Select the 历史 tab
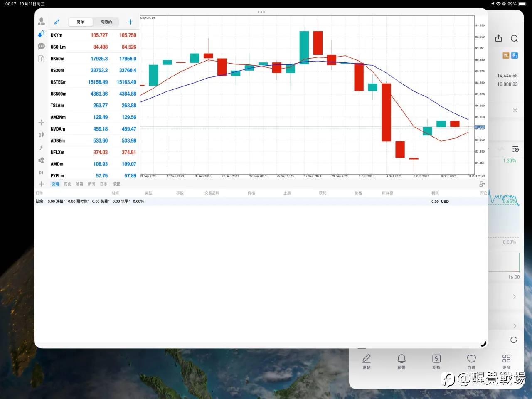532x399 pixels. [x=67, y=184]
